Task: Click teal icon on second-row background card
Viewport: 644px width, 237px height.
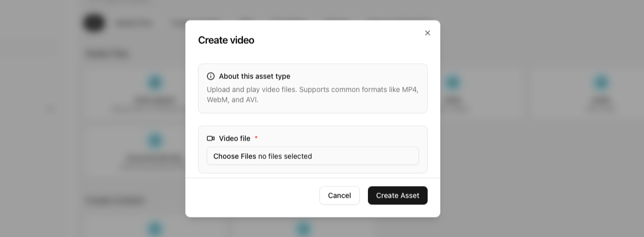Action: [155, 141]
